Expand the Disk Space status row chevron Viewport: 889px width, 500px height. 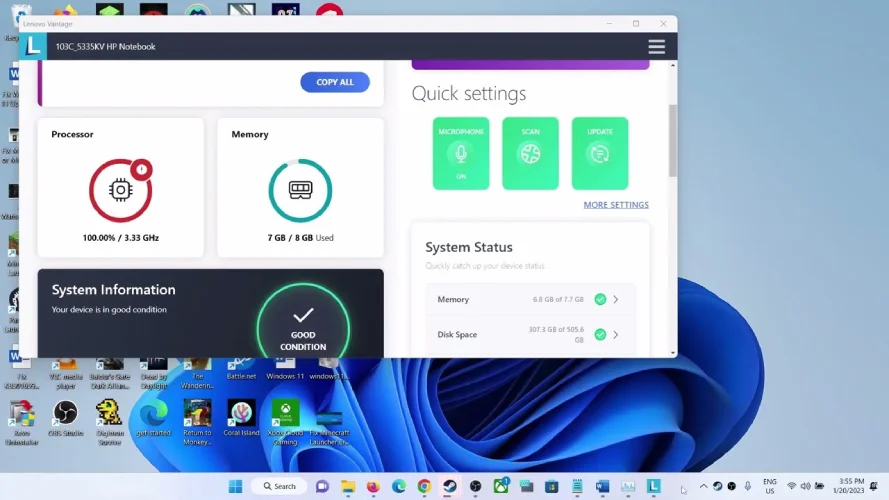(616, 335)
